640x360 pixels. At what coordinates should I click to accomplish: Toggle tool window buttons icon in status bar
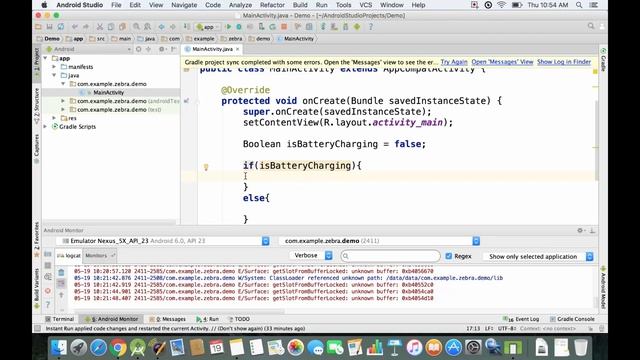point(38,329)
